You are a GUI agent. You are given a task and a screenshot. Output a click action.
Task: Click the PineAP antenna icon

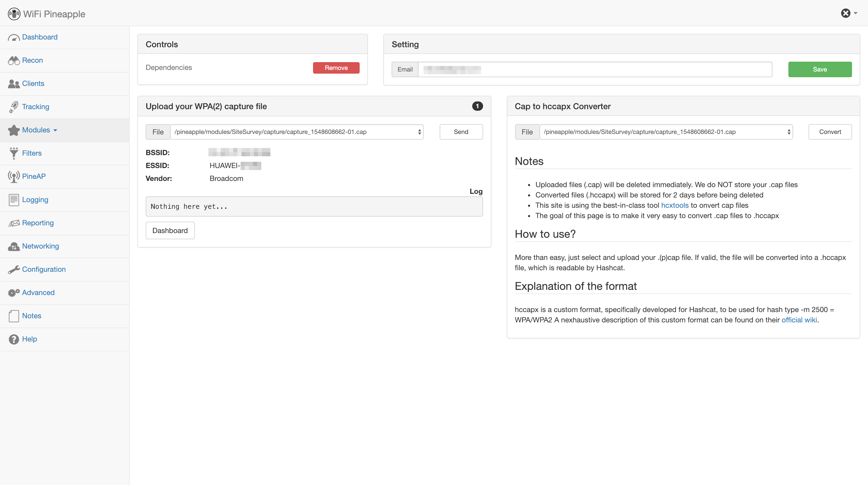pyautogui.click(x=14, y=177)
